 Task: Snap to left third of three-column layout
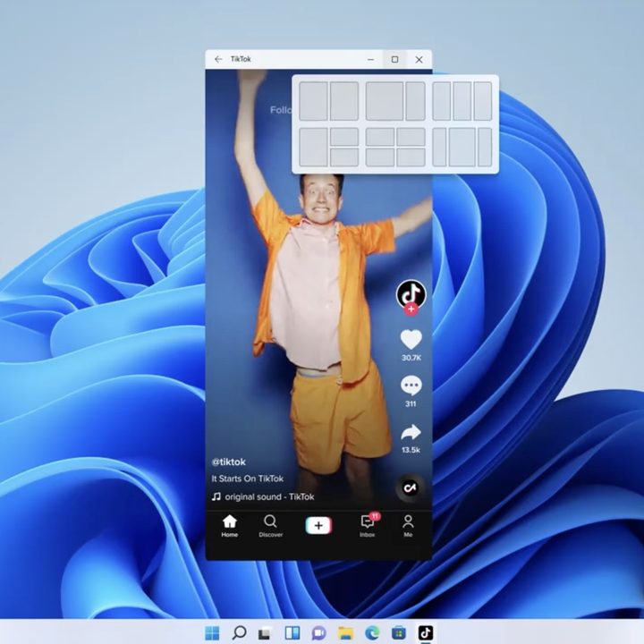(442, 101)
